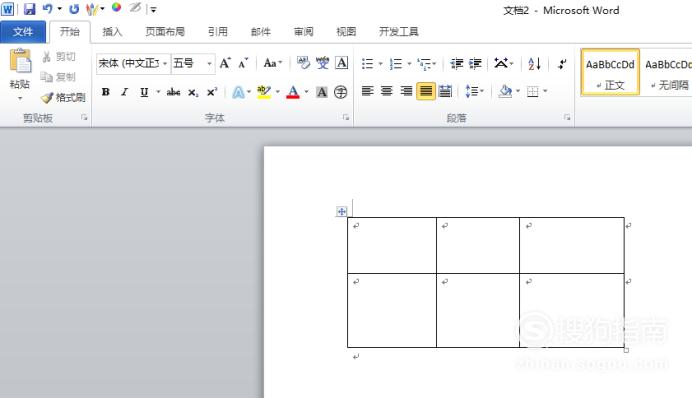Select the 无间隔 style
Image resolution: width=692 pixels, height=398 pixels.
(666, 72)
